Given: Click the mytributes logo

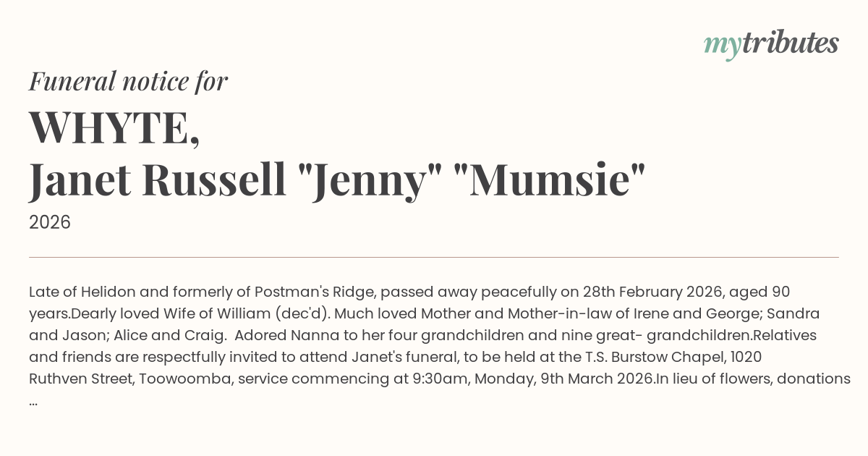Looking at the screenshot, I should coord(770,44).
